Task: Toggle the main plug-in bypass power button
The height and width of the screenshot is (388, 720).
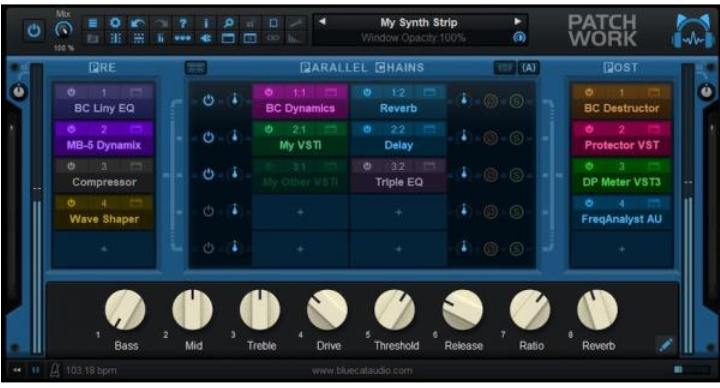Action: [x=34, y=31]
